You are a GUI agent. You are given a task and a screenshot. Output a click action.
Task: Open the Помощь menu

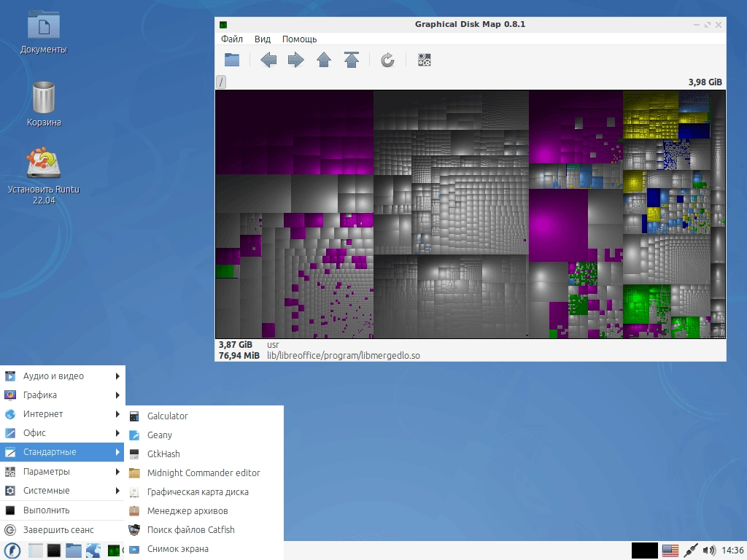coord(299,39)
